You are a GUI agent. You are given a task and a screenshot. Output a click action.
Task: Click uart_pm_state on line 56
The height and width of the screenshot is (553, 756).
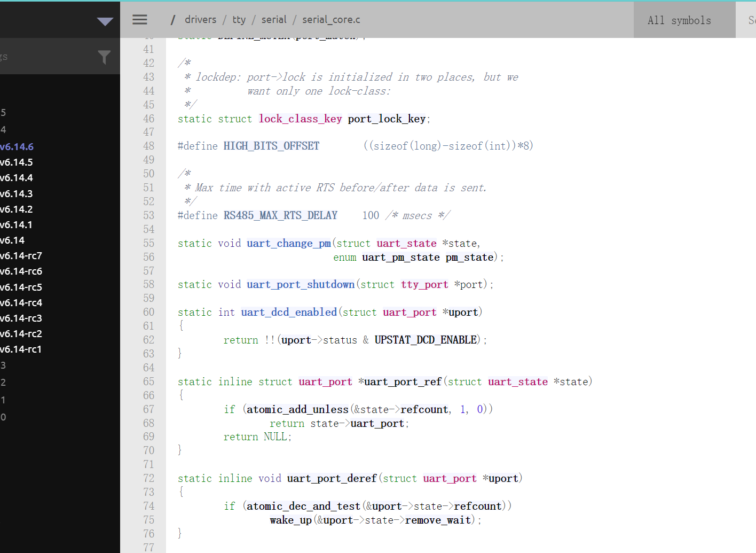point(401,257)
